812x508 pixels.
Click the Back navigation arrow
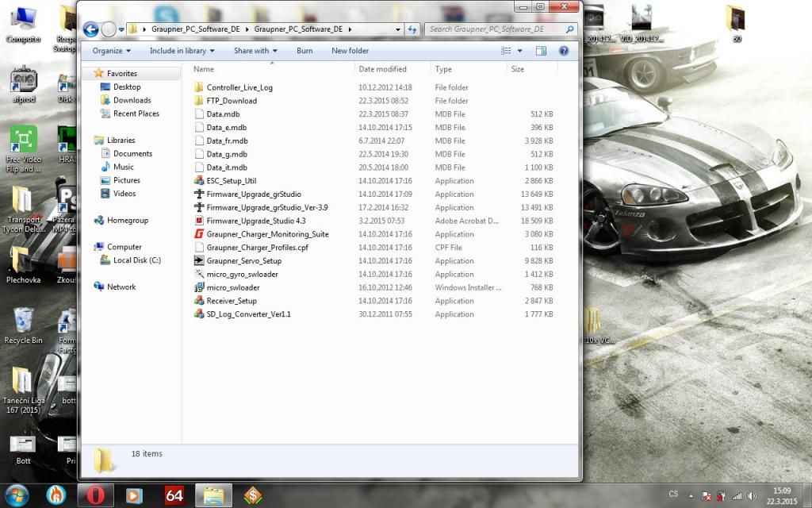(90, 29)
